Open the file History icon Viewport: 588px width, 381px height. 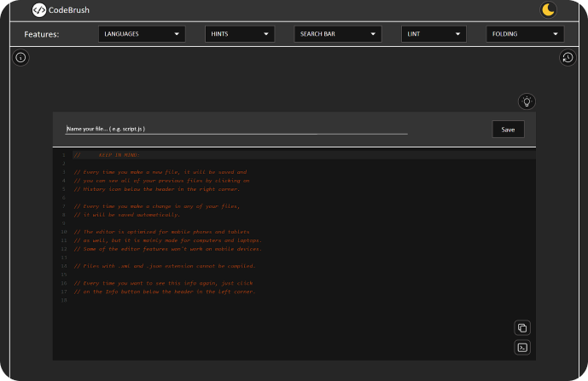point(568,58)
